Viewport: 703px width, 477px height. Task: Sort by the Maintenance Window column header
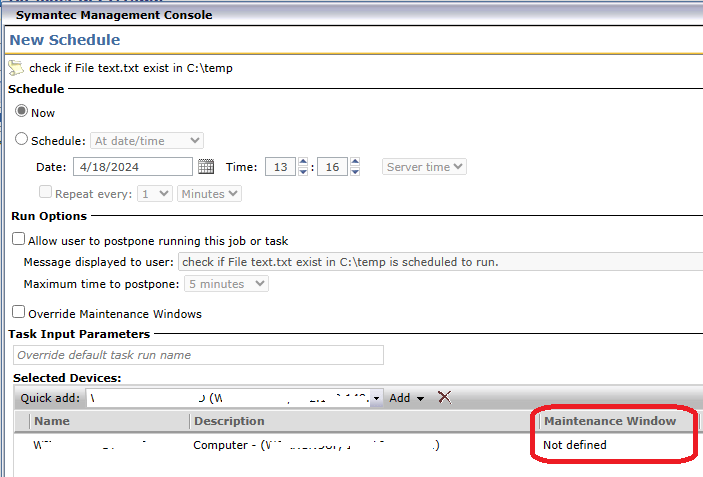point(611,421)
